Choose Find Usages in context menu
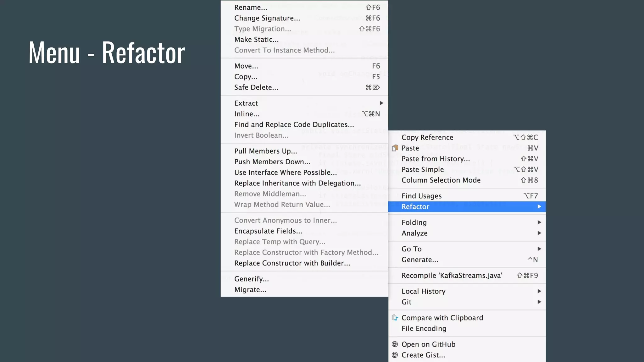Screen dimensions: 644x362 [467, 196]
